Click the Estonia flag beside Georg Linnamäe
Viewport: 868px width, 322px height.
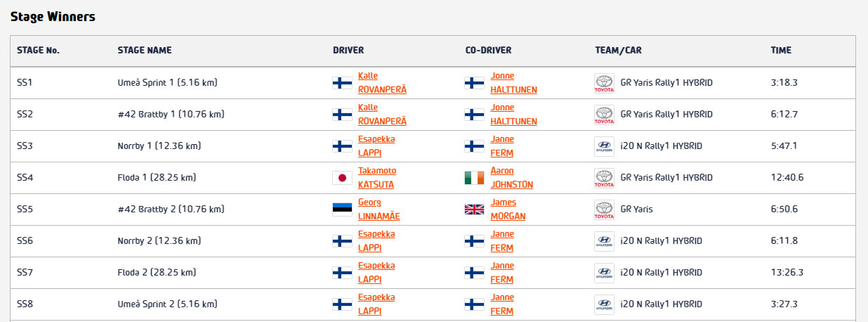[342, 210]
